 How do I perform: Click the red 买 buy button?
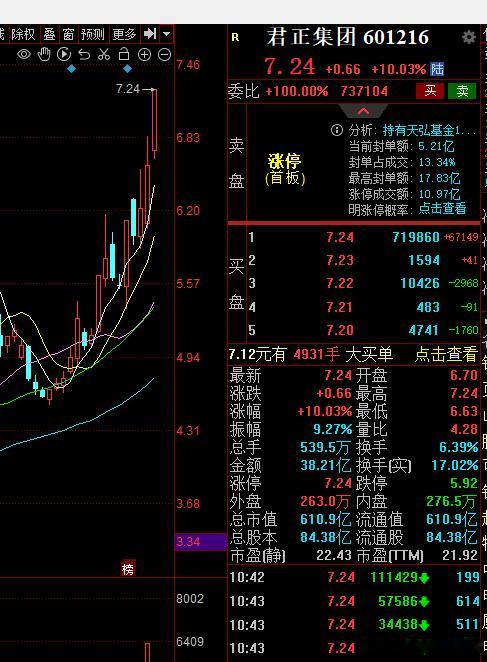[x=430, y=91]
